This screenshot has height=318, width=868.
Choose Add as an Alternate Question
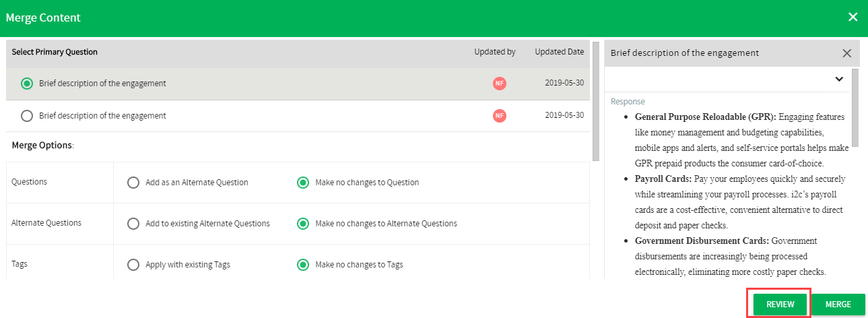[x=133, y=183]
